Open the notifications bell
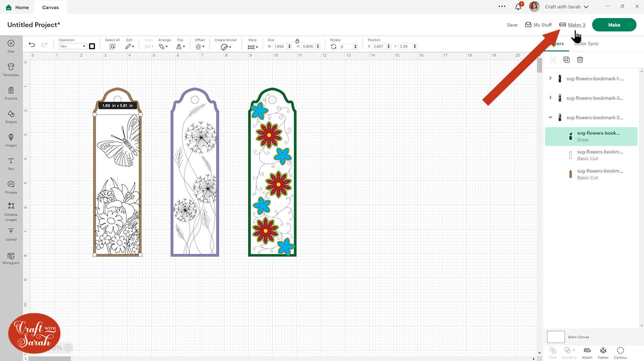 pos(518,7)
